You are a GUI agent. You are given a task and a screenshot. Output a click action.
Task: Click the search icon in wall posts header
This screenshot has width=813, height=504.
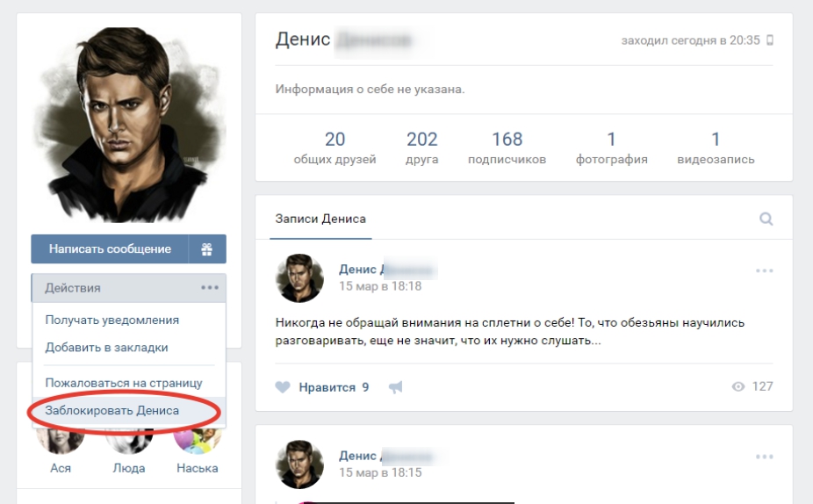pos(766,220)
